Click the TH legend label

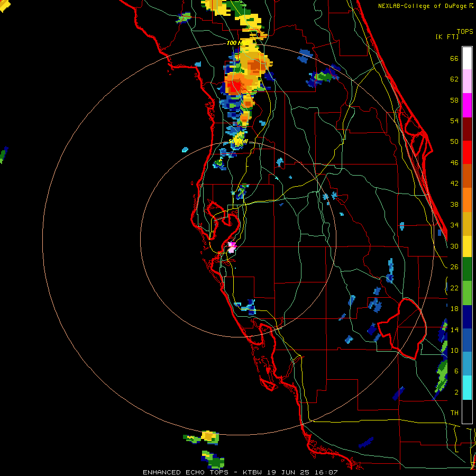click(454, 413)
